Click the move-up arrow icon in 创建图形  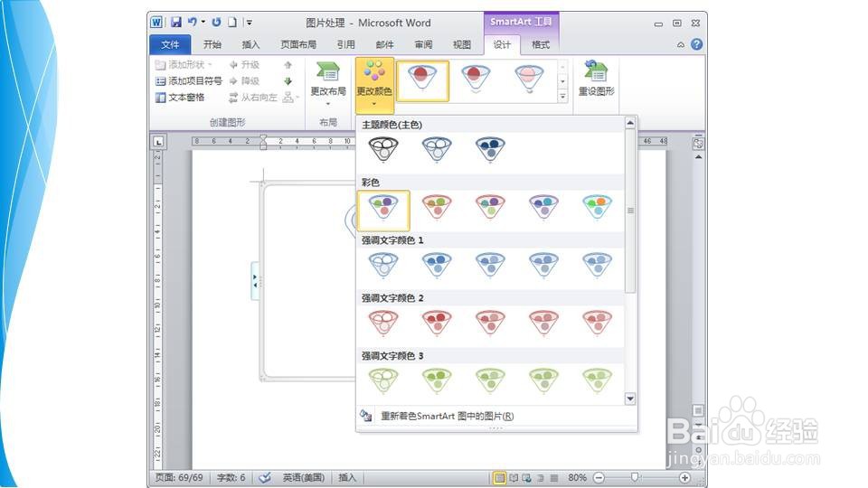pos(288,65)
